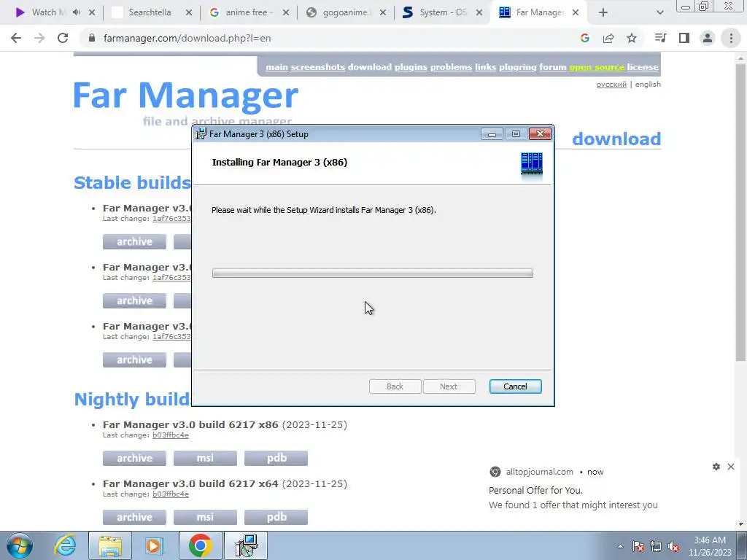747x560 pixels.
Task: Launch Internet Explorer from the taskbar
Action: point(64,545)
